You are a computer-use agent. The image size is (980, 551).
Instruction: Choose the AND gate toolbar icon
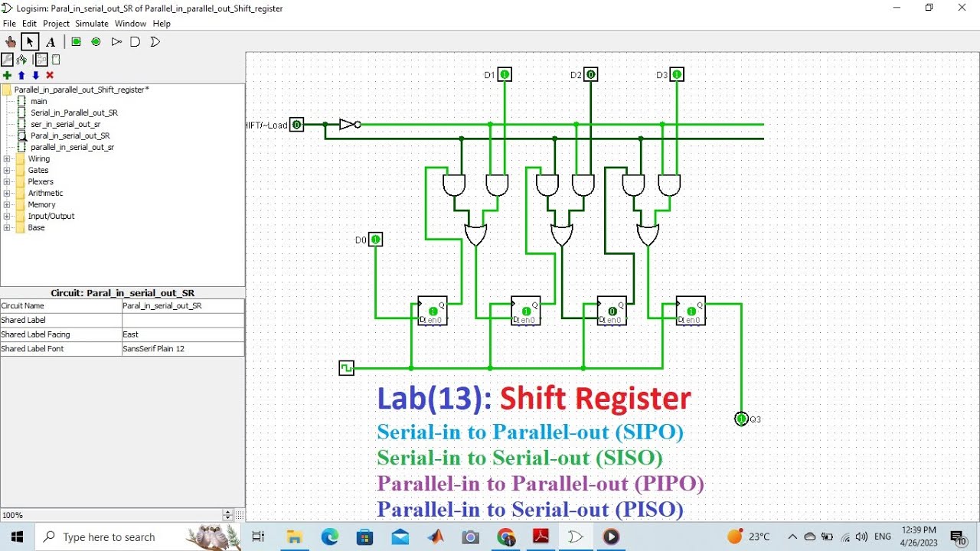click(x=136, y=42)
